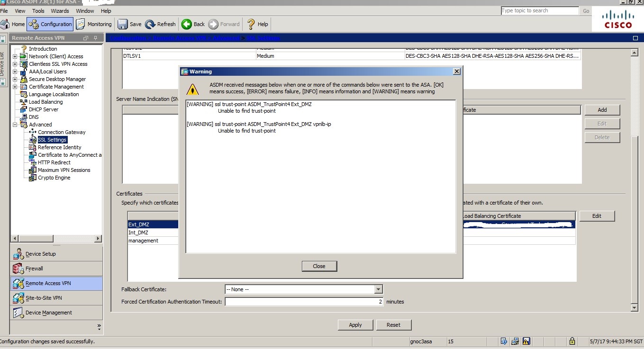Open Device Management navigation section

coord(56,313)
